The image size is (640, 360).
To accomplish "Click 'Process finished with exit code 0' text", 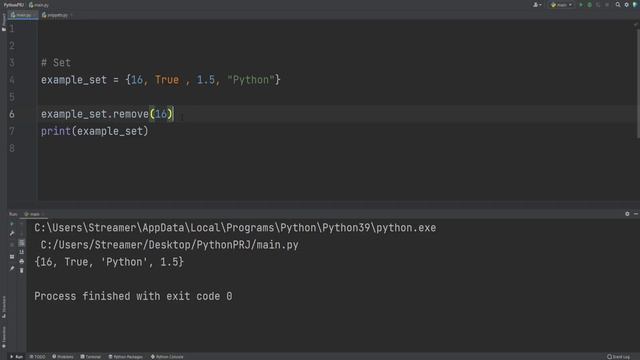I will 133,296.
